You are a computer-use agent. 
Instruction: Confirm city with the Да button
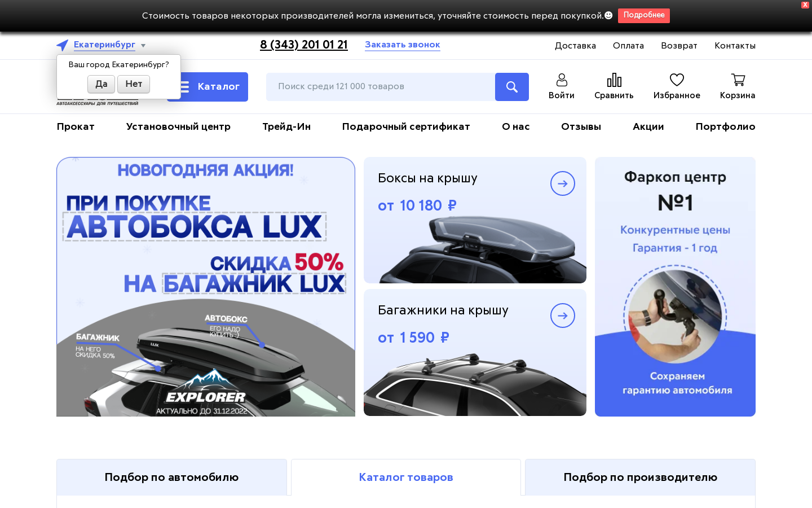101,84
